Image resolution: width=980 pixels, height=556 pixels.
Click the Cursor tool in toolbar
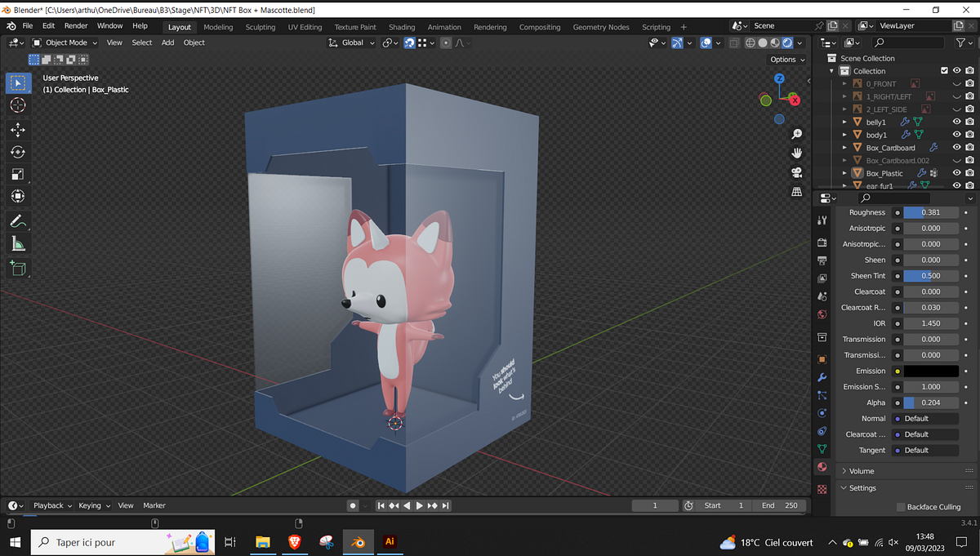pos(18,105)
